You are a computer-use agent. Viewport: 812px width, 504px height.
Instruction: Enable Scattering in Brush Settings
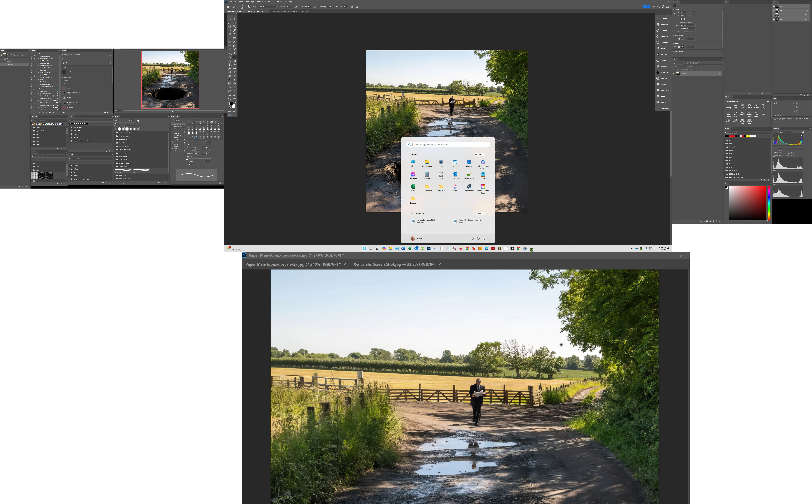coord(172,129)
